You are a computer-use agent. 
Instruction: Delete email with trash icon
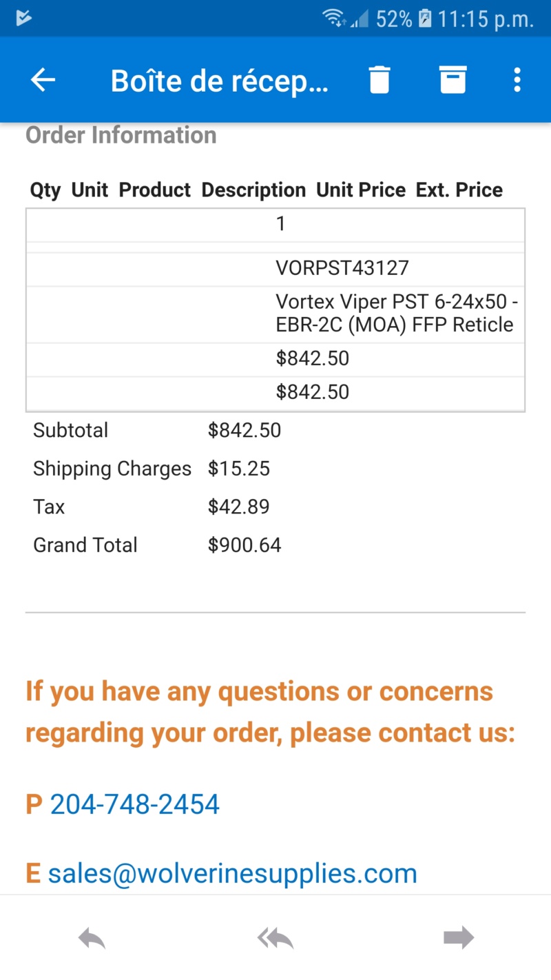tap(380, 80)
